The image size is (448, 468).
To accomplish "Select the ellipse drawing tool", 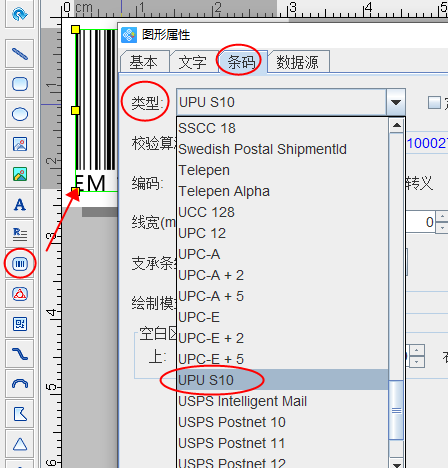I will (x=20, y=114).
